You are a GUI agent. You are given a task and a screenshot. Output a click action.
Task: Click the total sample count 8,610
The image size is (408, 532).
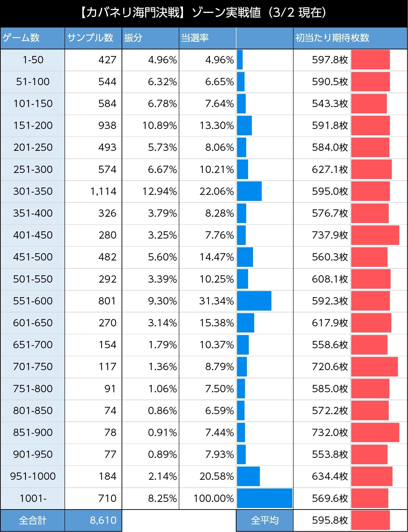click(x=103, y=520)
